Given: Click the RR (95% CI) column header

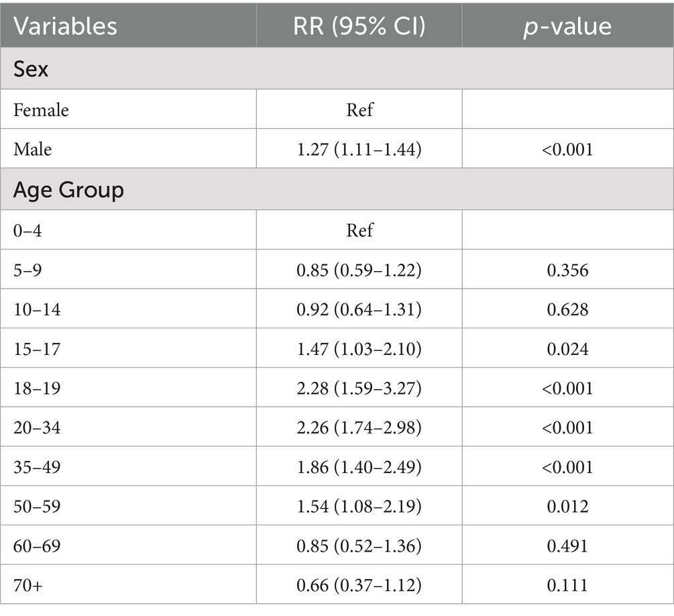Looking at the screenshot, I should tap(359, 25).
